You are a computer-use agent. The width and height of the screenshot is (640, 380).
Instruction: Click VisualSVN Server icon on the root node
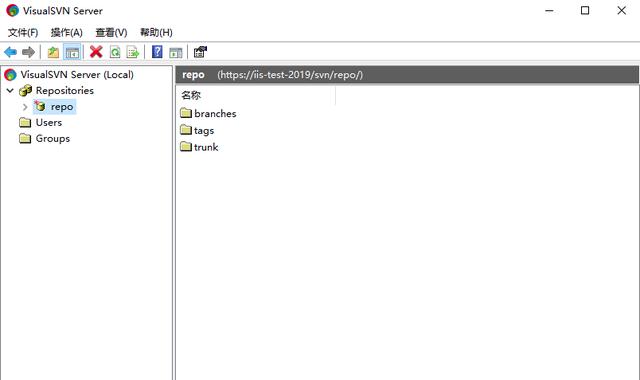[10, 75]
